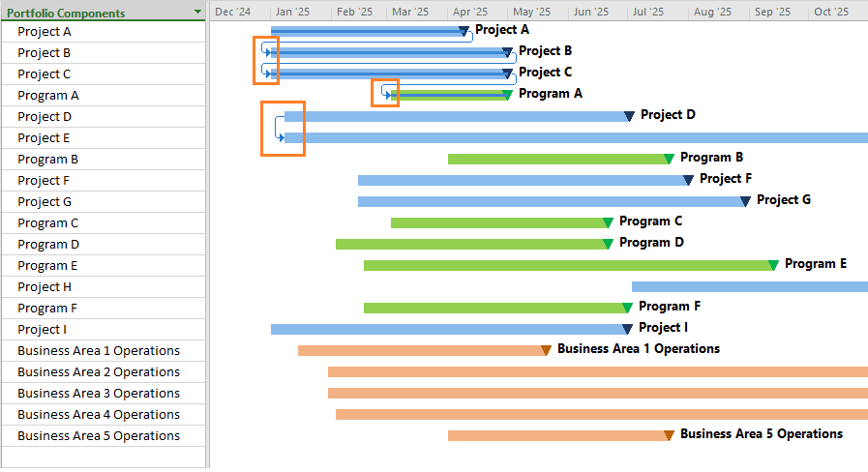Click the Sep '25 timescale header
The width and height of the screenshot is (868, 472).
[772, 12]
